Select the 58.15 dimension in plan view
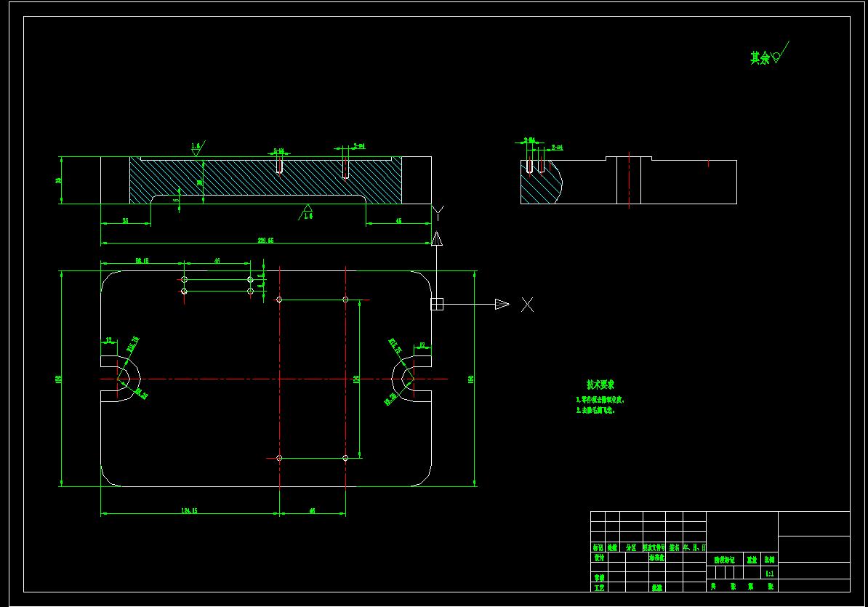868x607 pixels. pos(142,261)
